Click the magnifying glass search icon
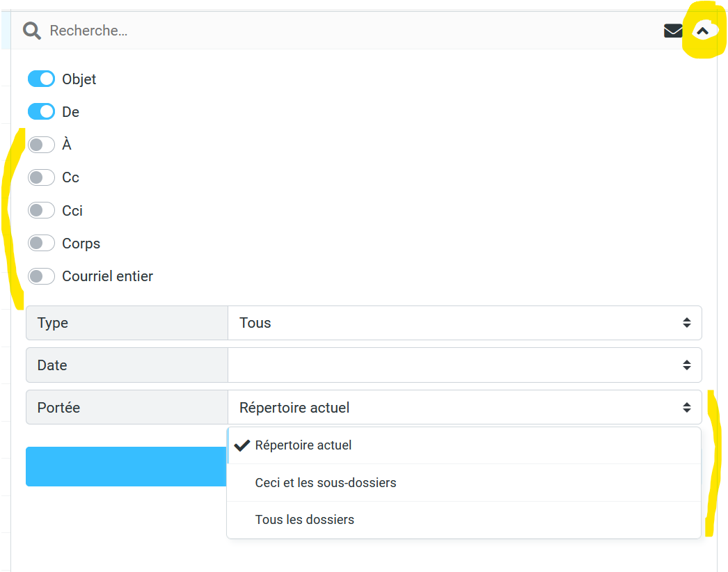This screenshot has height=572, width=728. click(x=31, y=31)
